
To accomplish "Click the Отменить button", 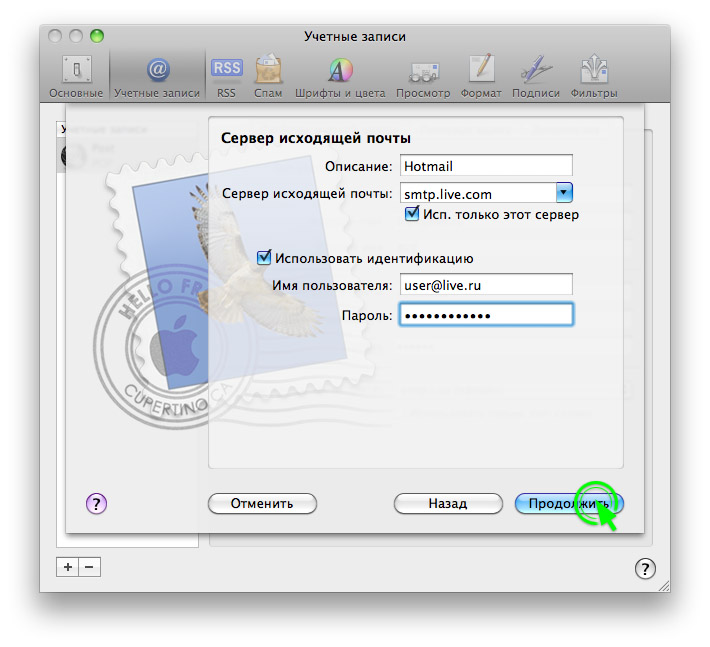I will click(x=262, y=503).
